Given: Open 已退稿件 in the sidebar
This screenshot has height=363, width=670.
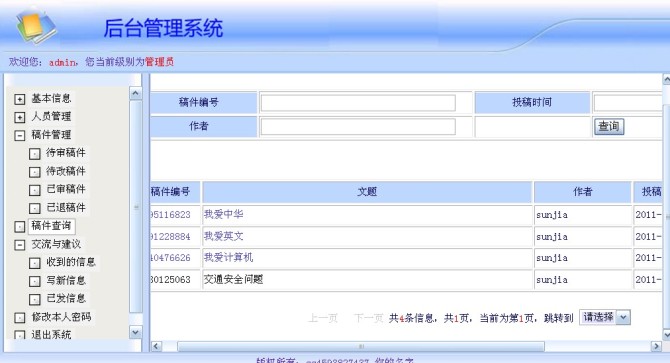Looking at the screenshot, I should pyautogui.click(x=66, y=208).
